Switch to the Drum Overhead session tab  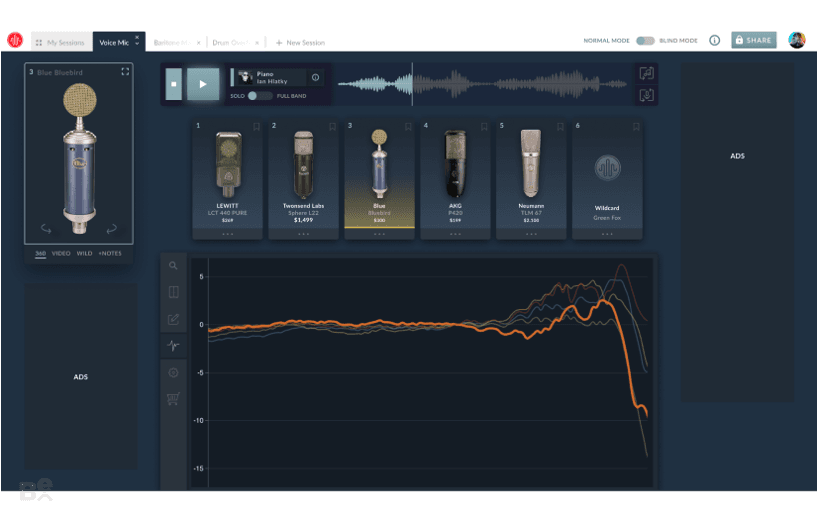(230, 43)
